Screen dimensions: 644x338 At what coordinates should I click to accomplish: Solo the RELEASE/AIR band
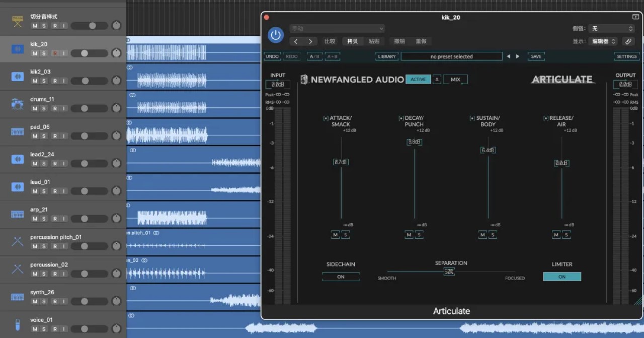pyautogui.click(x=566, y=235)
